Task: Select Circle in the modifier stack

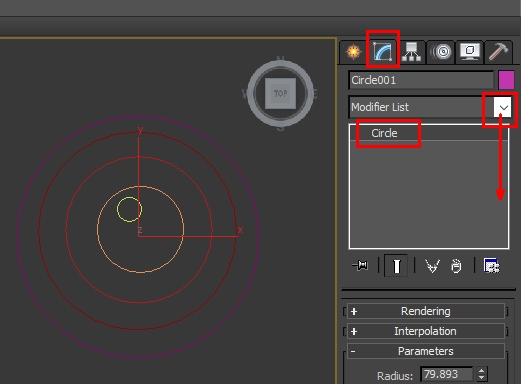Action: click(x=384, y=133)
